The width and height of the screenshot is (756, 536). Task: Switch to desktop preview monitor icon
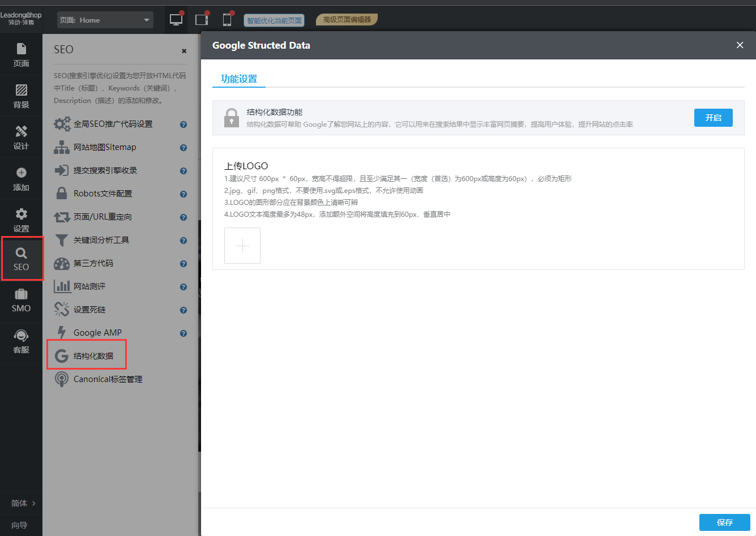click(176, 20)
